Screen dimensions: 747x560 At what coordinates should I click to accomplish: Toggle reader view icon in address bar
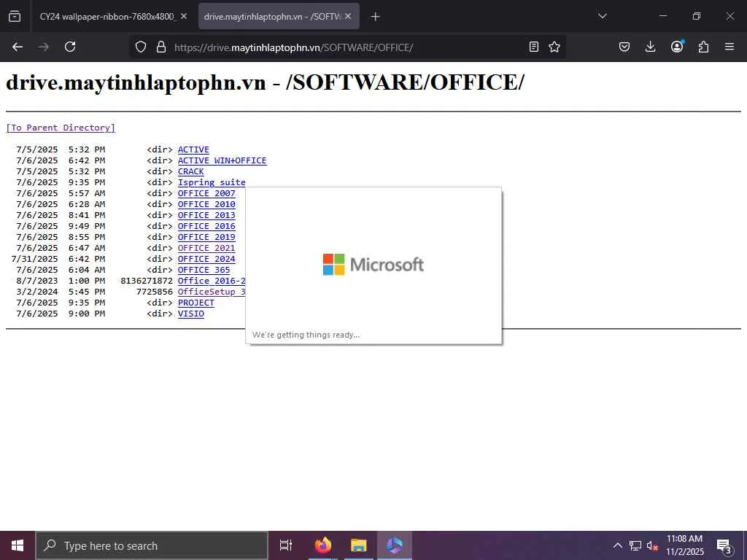(x=534, y=47)
